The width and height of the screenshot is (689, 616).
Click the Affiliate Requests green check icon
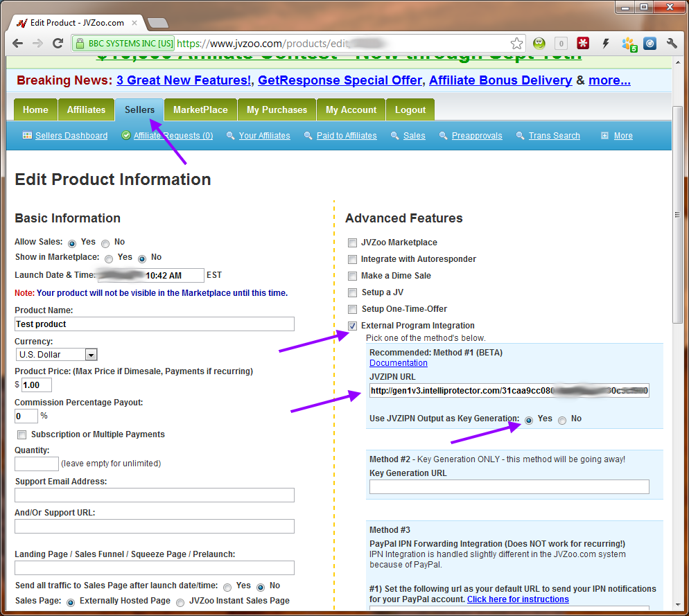click(x=126, y=135)
